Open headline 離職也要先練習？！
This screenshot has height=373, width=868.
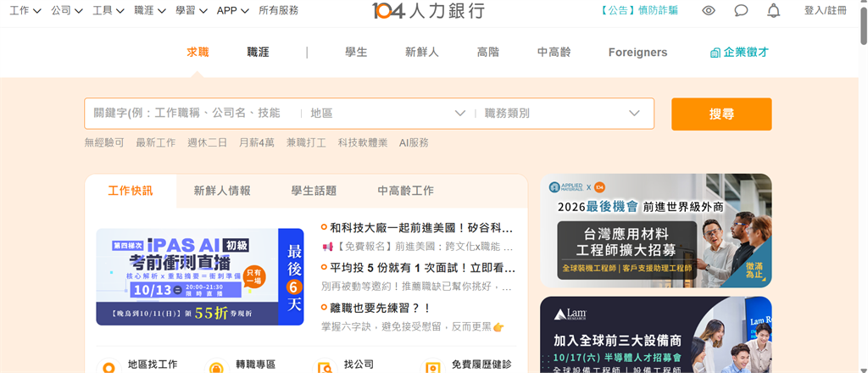point(380,308)
